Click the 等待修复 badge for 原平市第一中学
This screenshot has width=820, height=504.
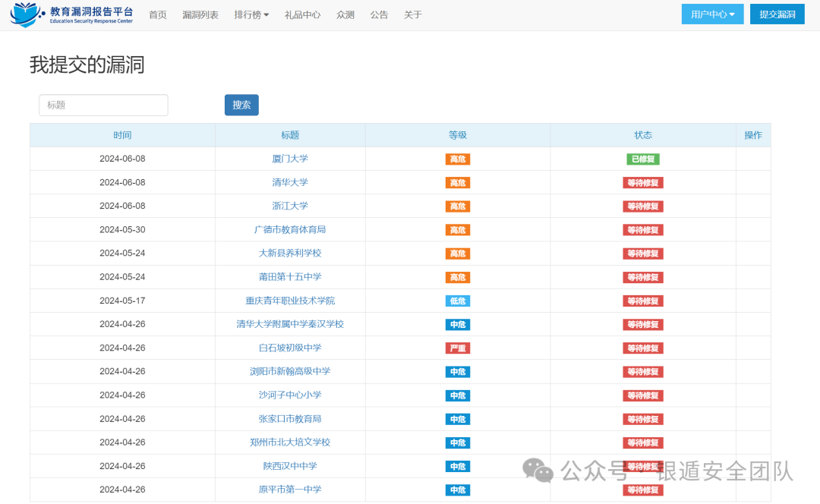click(643, 490)
